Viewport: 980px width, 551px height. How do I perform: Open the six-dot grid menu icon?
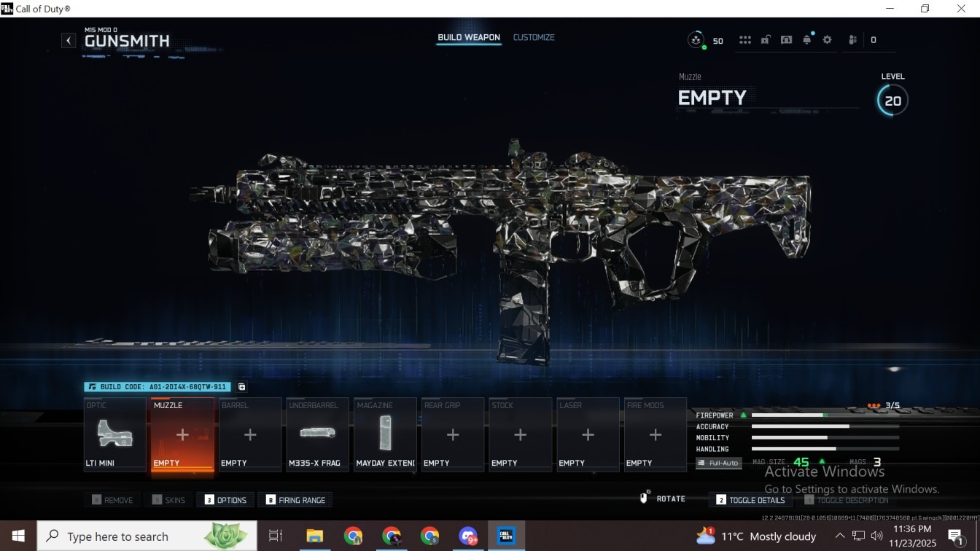point(744,40)
